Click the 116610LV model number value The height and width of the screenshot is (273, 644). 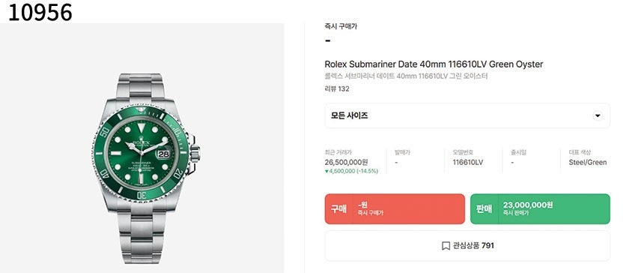[468, 162]
